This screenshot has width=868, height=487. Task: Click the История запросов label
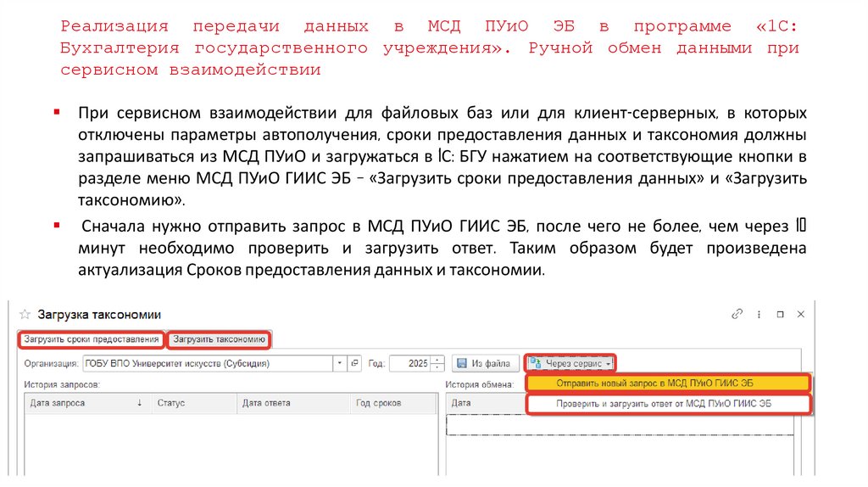62,384
